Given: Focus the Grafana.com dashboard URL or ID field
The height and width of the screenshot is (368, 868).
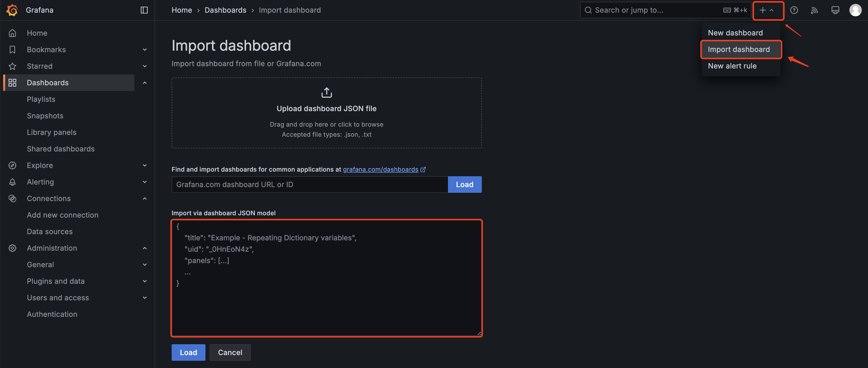Looking at the screenshot, I should (310, 184).
